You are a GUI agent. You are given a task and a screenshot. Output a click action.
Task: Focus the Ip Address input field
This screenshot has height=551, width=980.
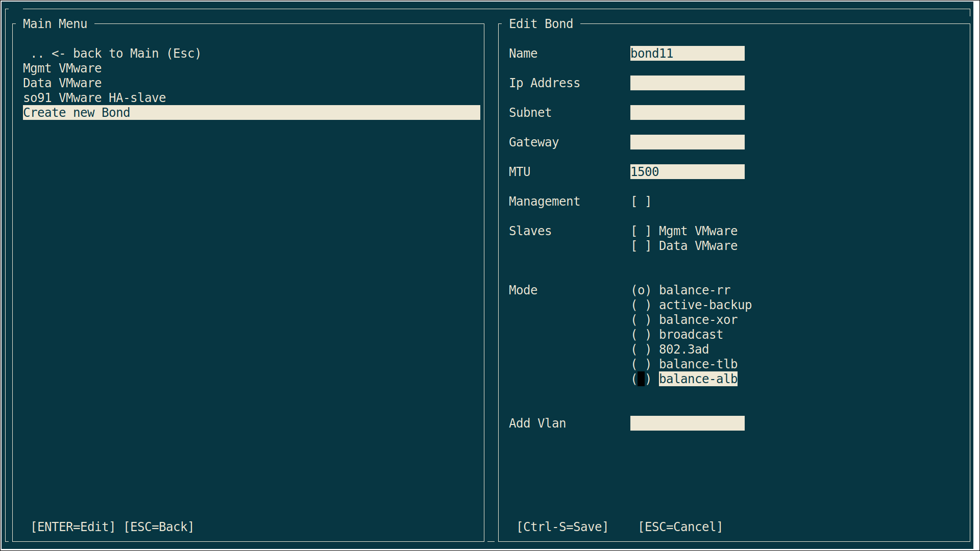[687, 83]
